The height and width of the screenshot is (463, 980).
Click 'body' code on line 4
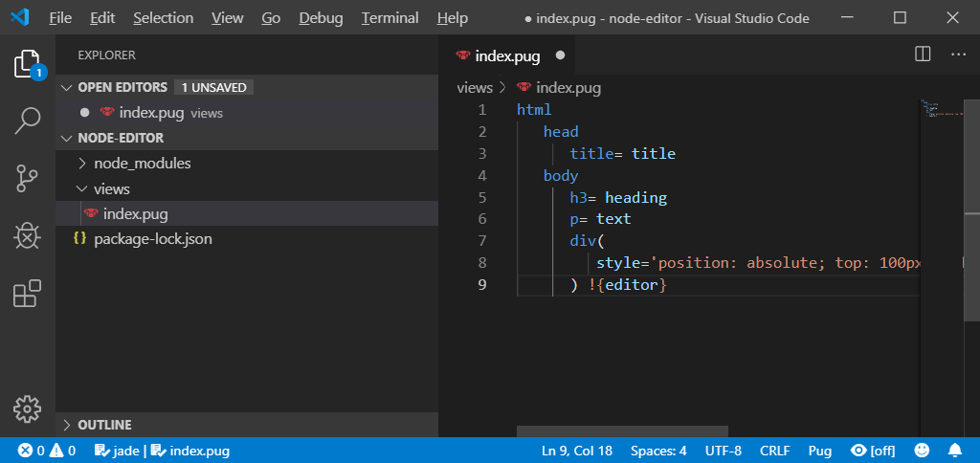pyautogui.click(x=561, y=176)
